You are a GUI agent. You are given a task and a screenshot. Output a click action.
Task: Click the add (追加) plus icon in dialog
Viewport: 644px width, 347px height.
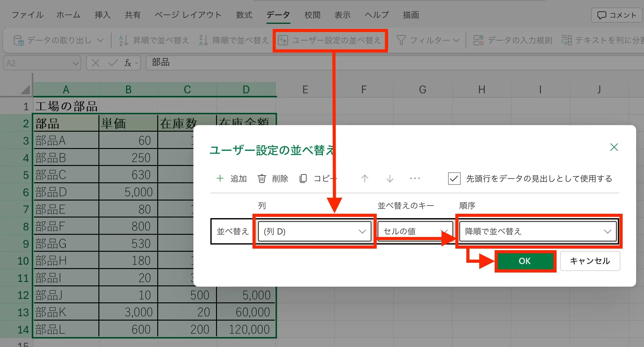click(x=220, y=179)
